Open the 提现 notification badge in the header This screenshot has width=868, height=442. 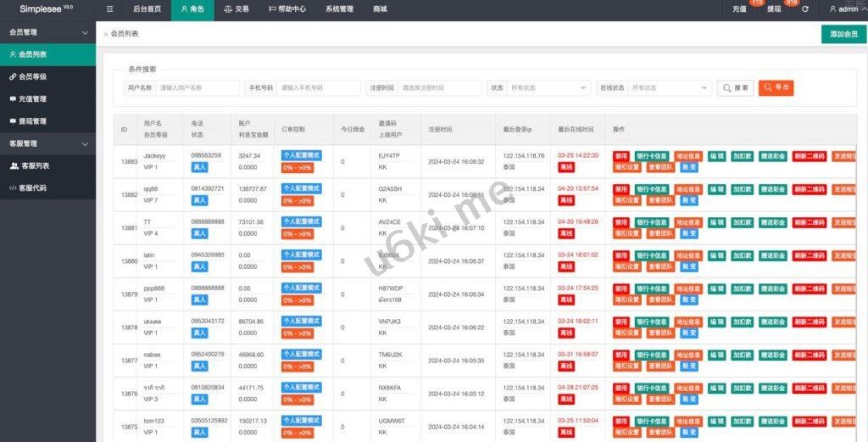point(775,9)
